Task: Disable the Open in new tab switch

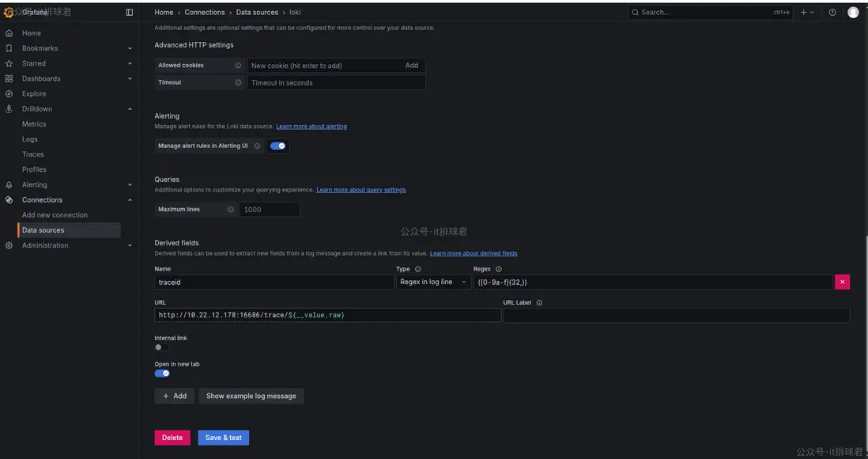Action: (x=161, y=373)
